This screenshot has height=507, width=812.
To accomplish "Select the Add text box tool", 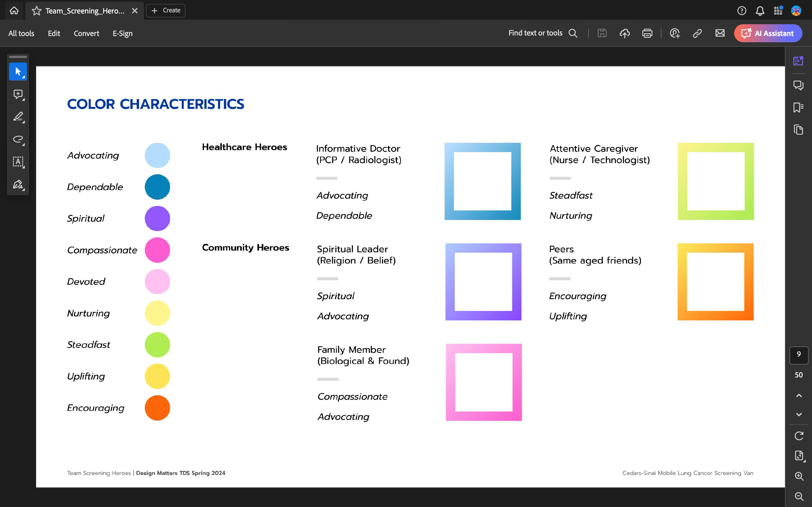I will pos(18,162).
